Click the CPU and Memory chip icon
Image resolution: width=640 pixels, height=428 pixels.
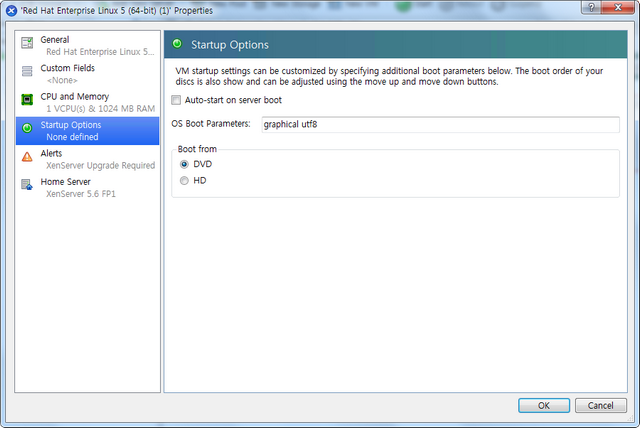pos(27,99)
